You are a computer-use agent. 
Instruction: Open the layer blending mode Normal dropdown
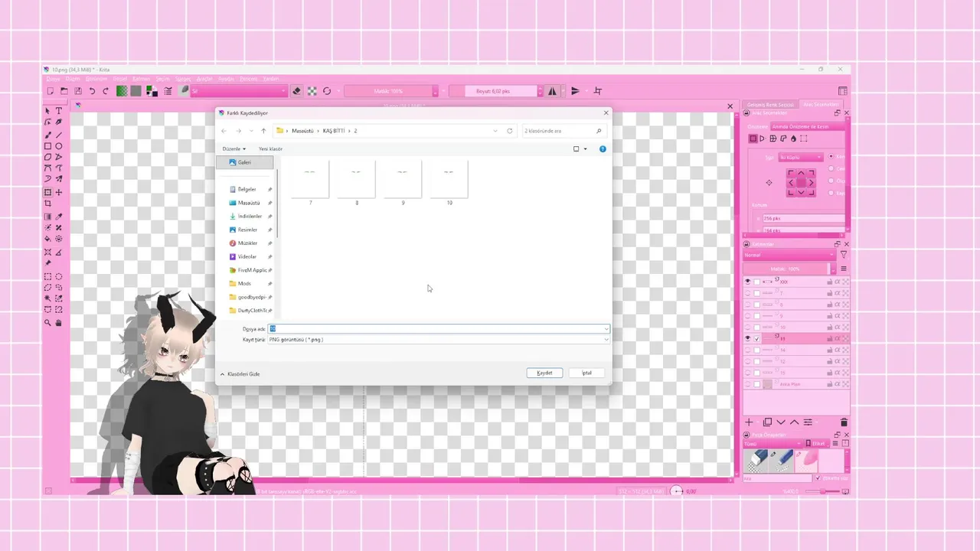pos(789,255)
